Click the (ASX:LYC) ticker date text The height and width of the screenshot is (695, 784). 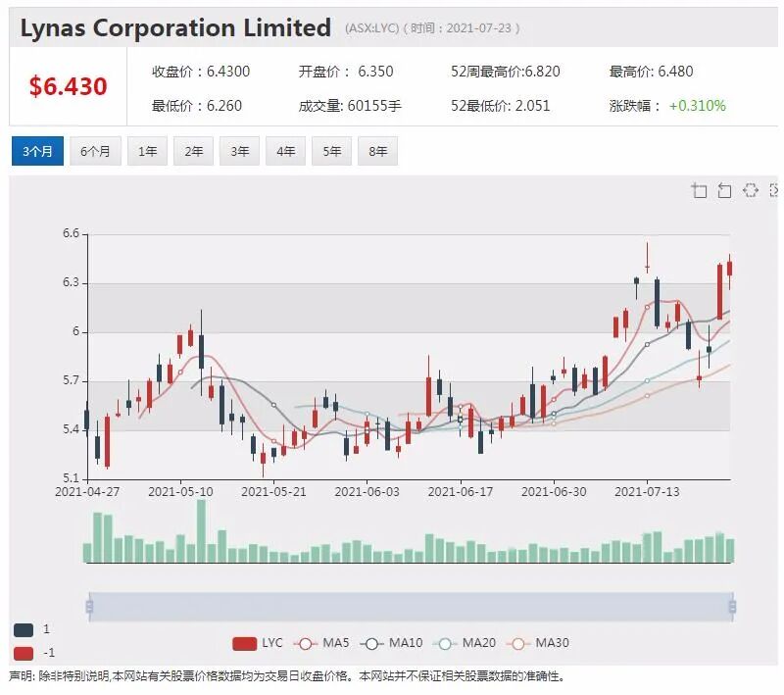tap(432, 28)
